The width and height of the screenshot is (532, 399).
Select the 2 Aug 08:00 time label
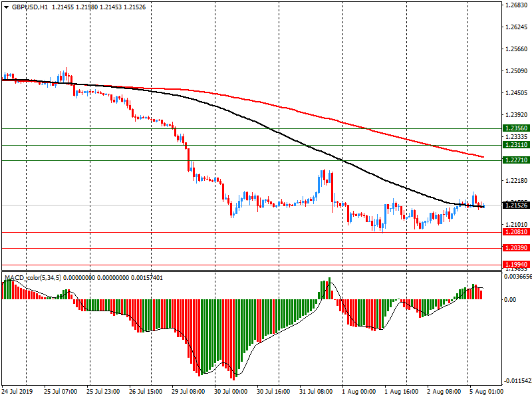click(x=444, y=392)
